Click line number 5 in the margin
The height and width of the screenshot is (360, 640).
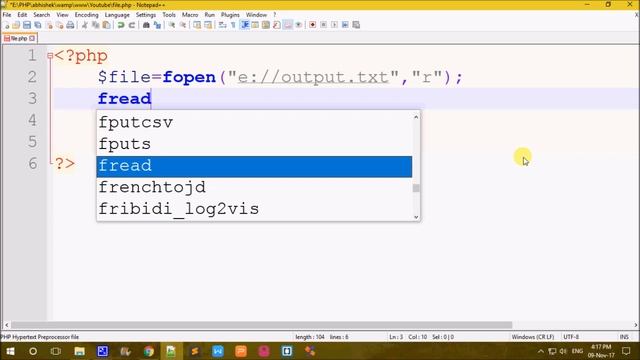tap(32, 142)
